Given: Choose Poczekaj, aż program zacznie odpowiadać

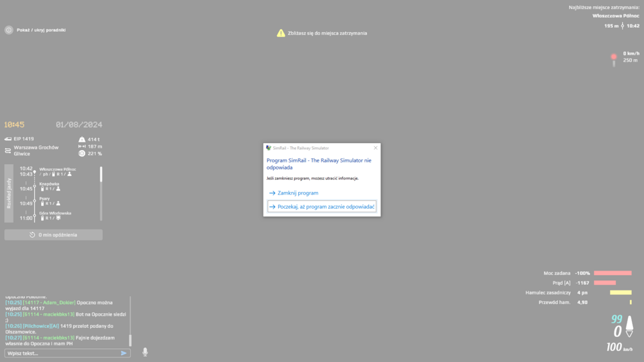Looking at the screenshot, I should tap(322, 207).
